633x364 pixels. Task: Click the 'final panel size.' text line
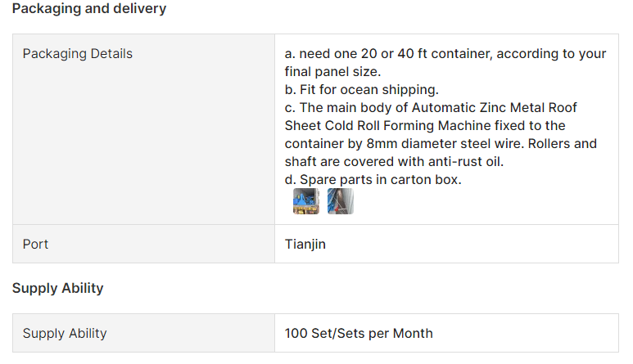(332, 72)
